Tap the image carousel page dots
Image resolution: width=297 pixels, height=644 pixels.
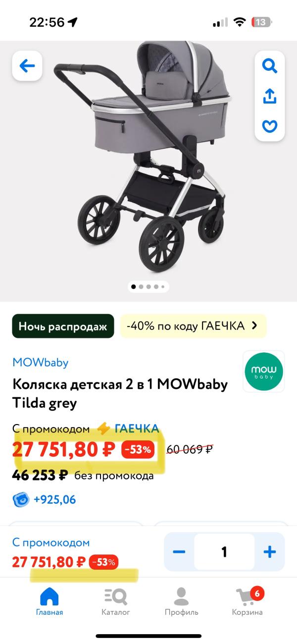click(148, 286)
